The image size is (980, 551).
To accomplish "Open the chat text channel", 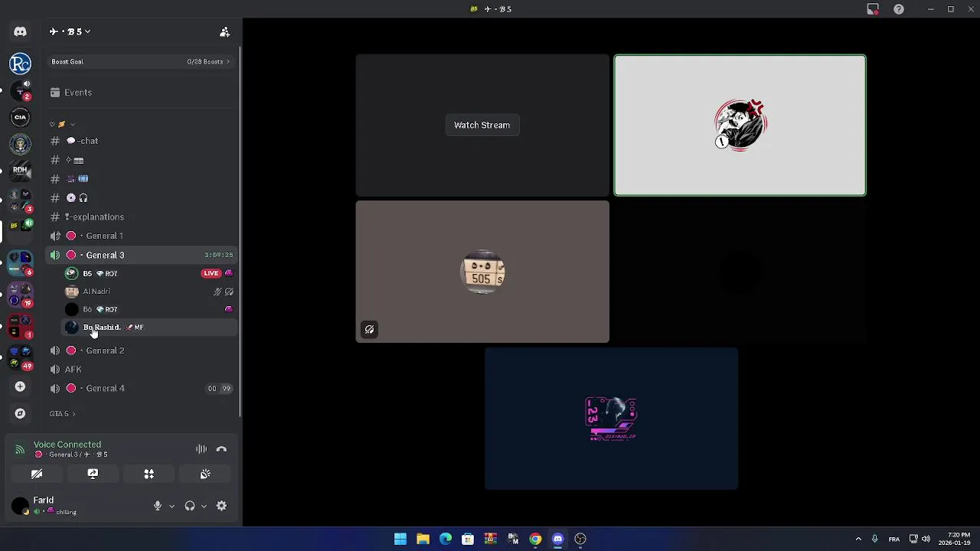I will (142, 141).
